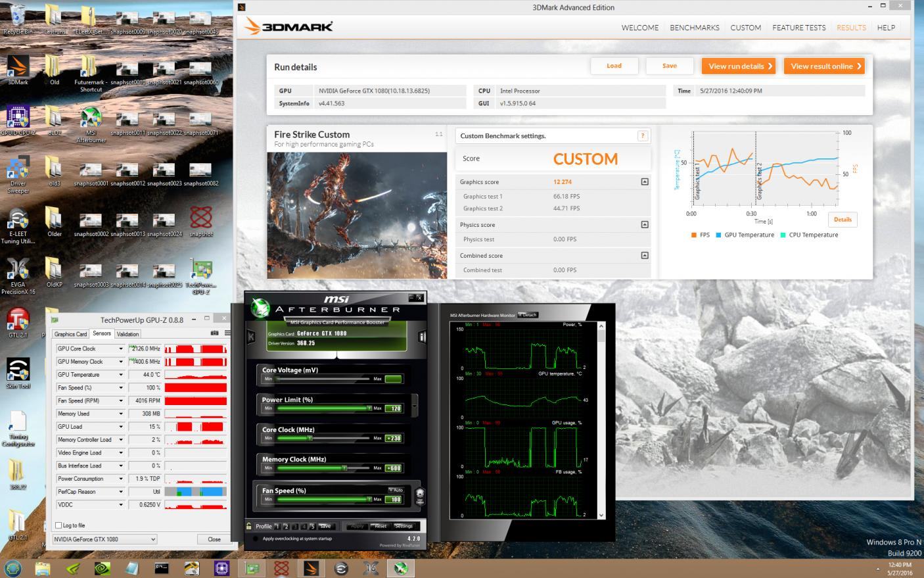Click the Windows Start orb

12,568
